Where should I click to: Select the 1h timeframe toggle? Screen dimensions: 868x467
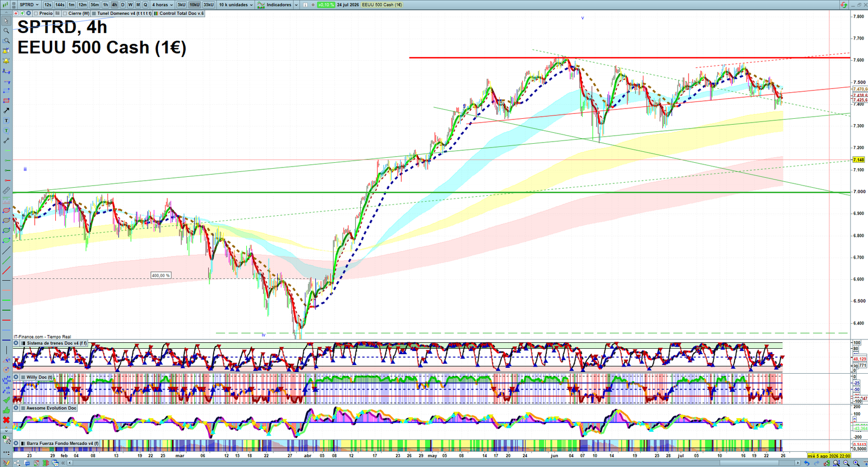click(105, 5)
